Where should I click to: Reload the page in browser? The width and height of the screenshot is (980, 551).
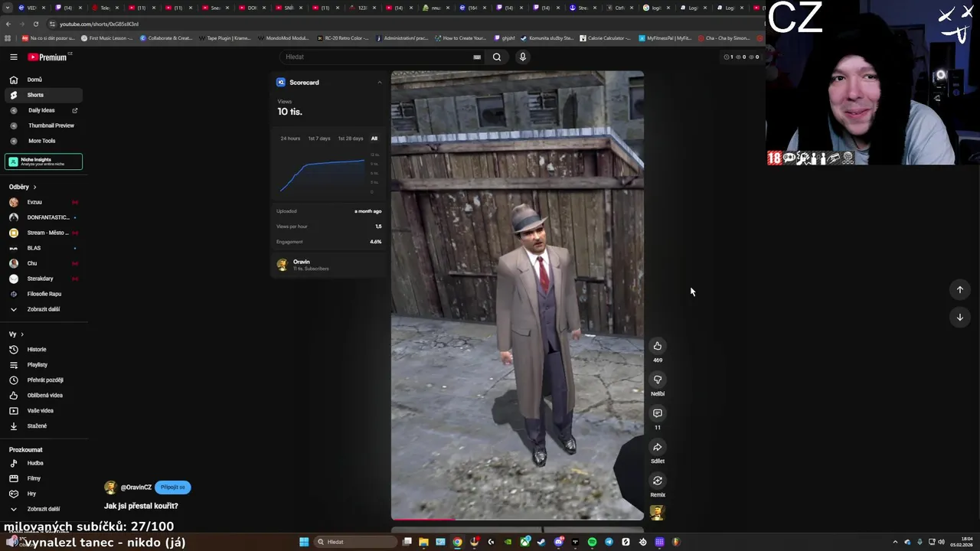tap(35, 24)
